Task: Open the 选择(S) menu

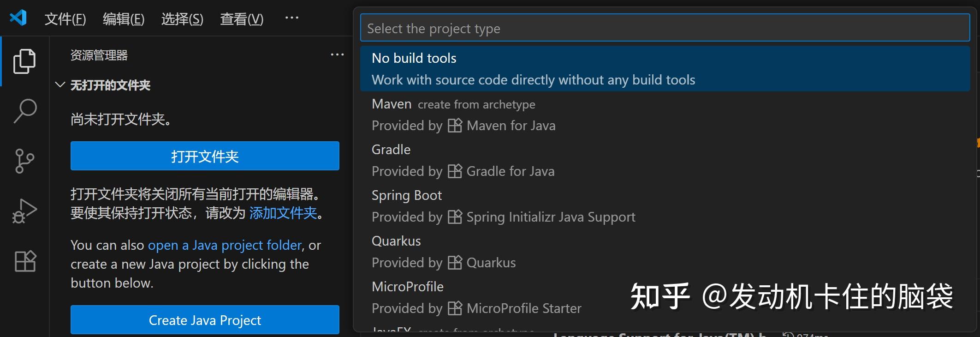Action: click(182, 19)
